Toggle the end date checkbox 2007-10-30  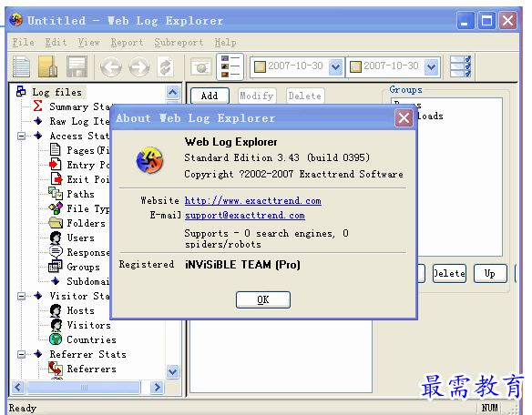click(355, 66)
